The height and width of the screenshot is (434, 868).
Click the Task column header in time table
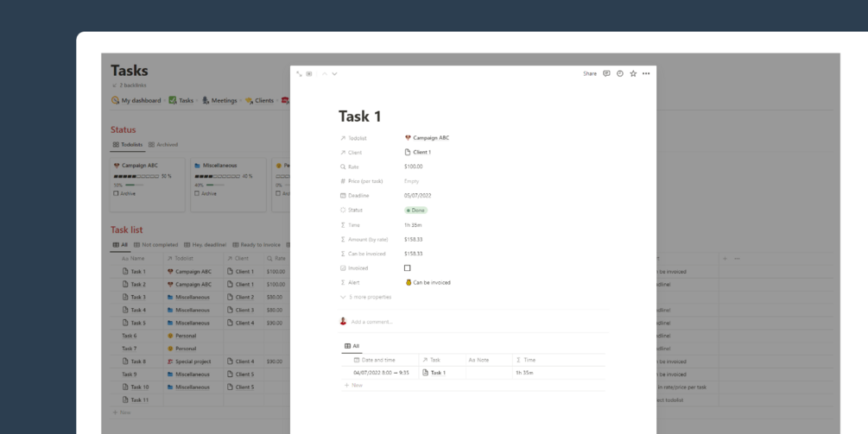pyautogui.click(x=431, y=360)
